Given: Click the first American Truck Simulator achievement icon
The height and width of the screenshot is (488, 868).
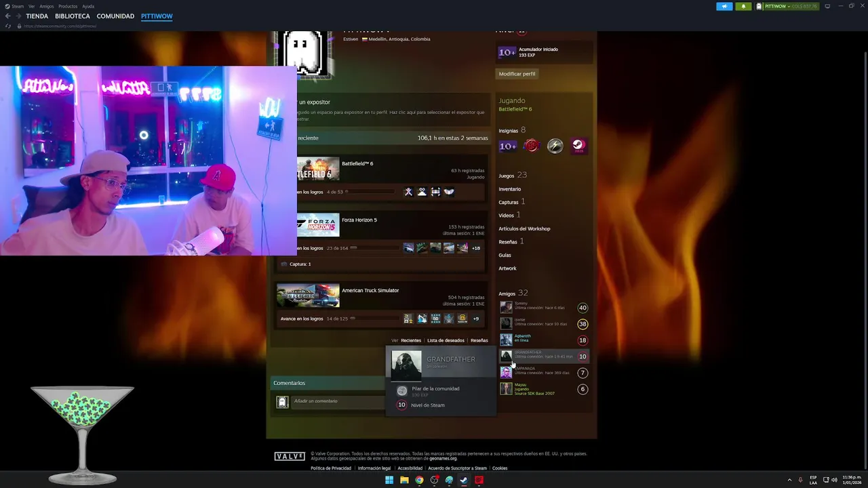Looking at the screenshot, I should [408, 319].
